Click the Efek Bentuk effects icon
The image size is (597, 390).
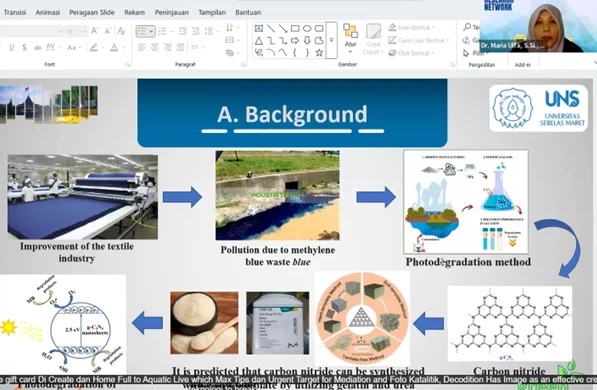[393, 53]
